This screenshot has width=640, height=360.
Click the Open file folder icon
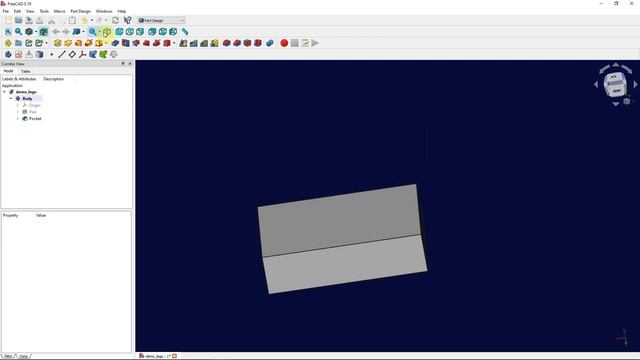[x=19, y=20]
